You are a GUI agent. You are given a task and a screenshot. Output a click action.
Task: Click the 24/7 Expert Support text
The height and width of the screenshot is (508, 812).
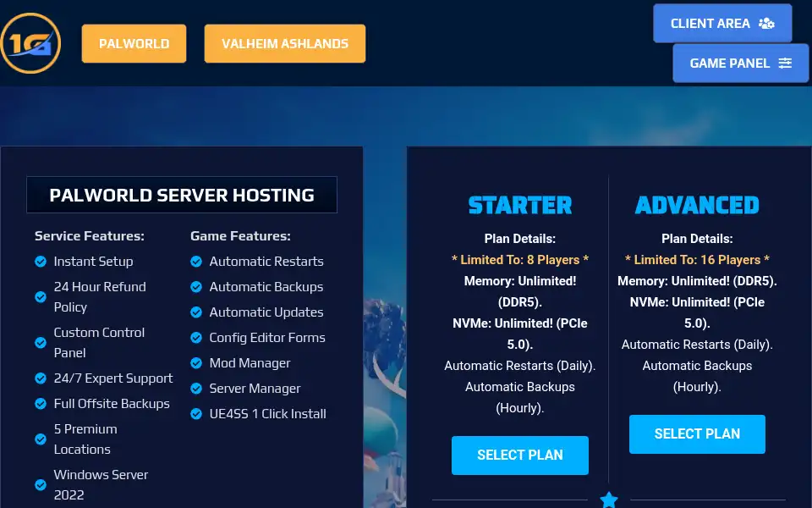(x=113, y=378)
